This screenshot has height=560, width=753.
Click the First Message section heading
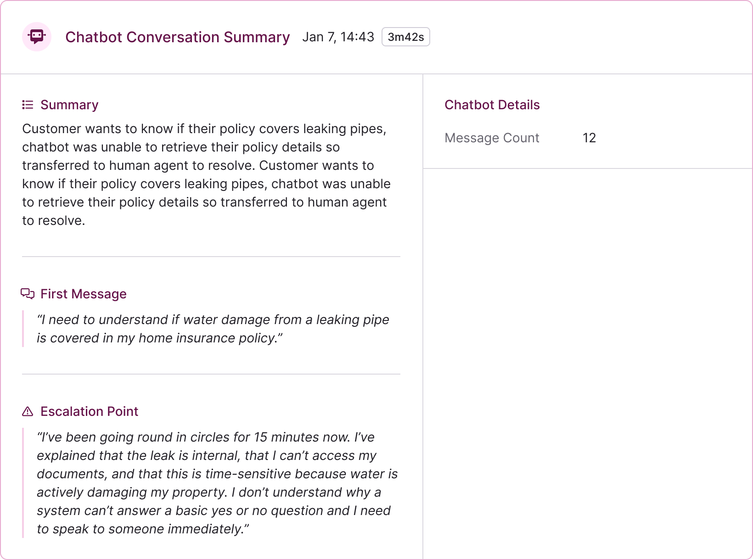(x=83, y=294)
